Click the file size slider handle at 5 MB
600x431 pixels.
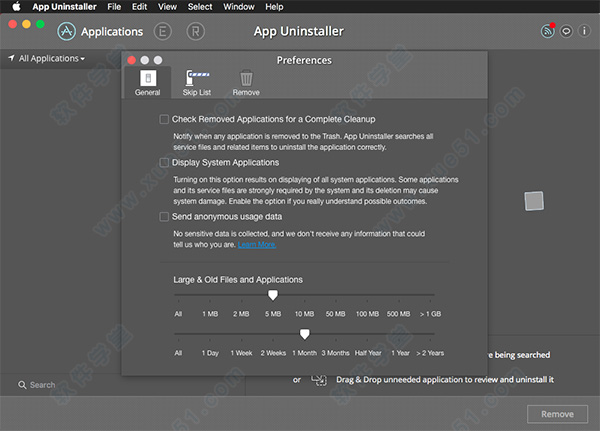pyautogui.click(x=273, y=295)
